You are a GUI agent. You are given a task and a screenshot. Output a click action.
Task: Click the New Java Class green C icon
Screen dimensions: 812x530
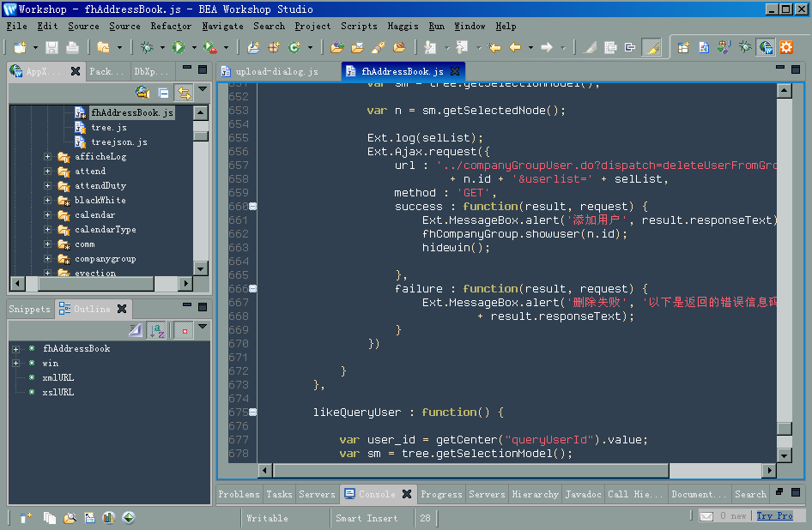pos(294,48)
